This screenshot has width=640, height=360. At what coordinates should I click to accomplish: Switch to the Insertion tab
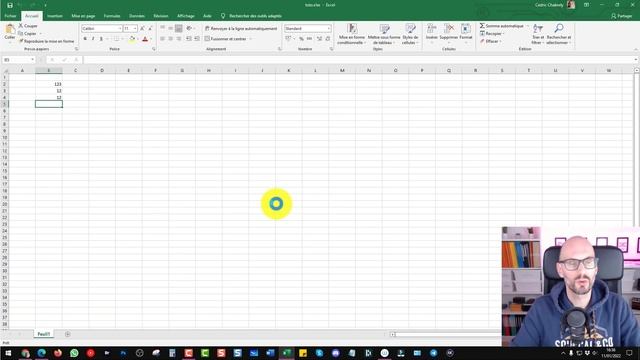55,16
